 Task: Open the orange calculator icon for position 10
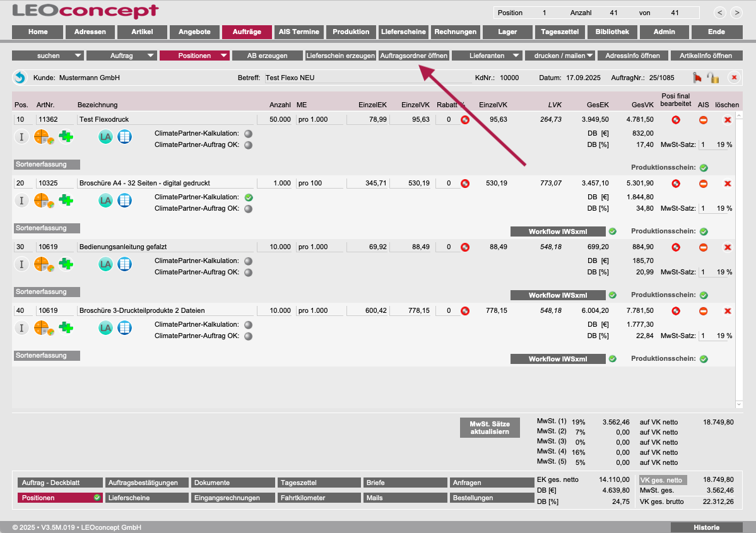click(43, 137)
